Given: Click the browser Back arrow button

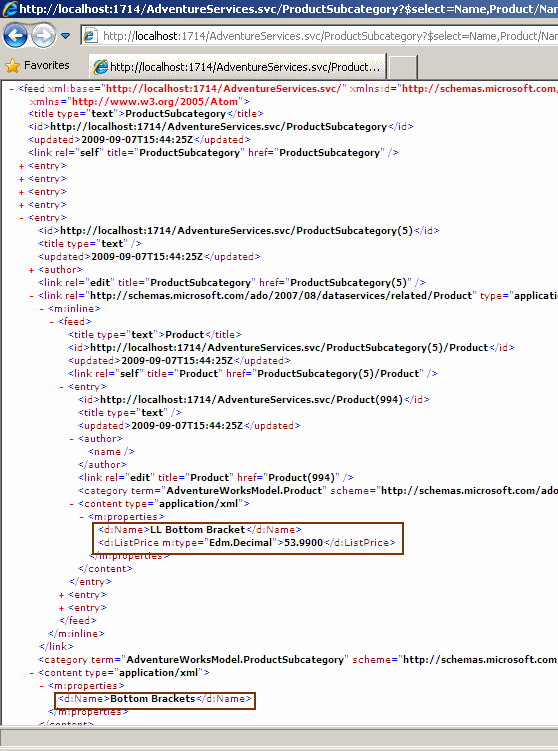Looking at the screenshot, I should 15,36.
